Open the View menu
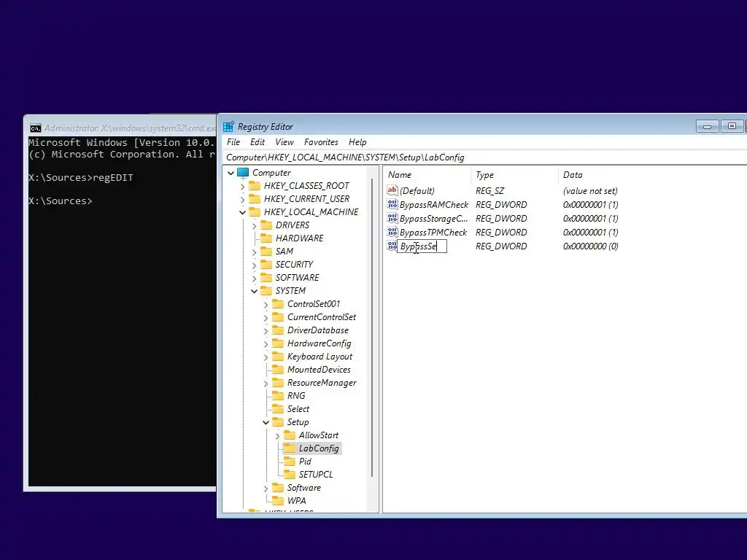This screenshot has width=747, height=560. (x=285, y=142)
